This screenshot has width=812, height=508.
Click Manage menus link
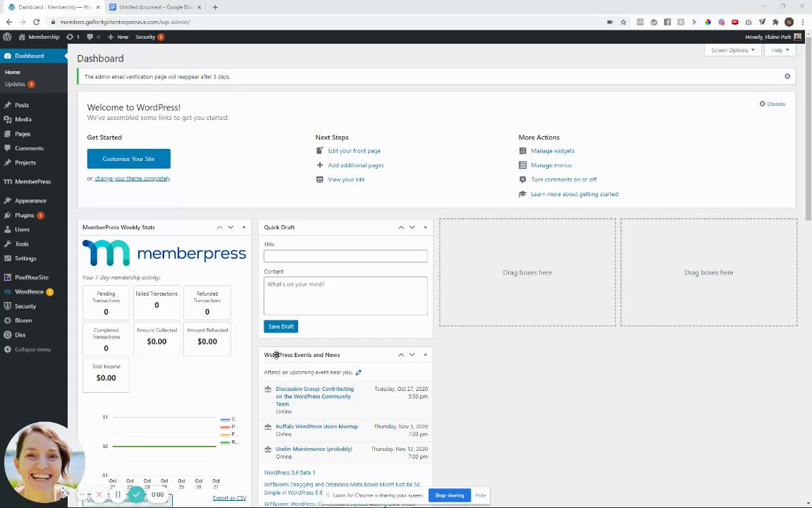551,165
